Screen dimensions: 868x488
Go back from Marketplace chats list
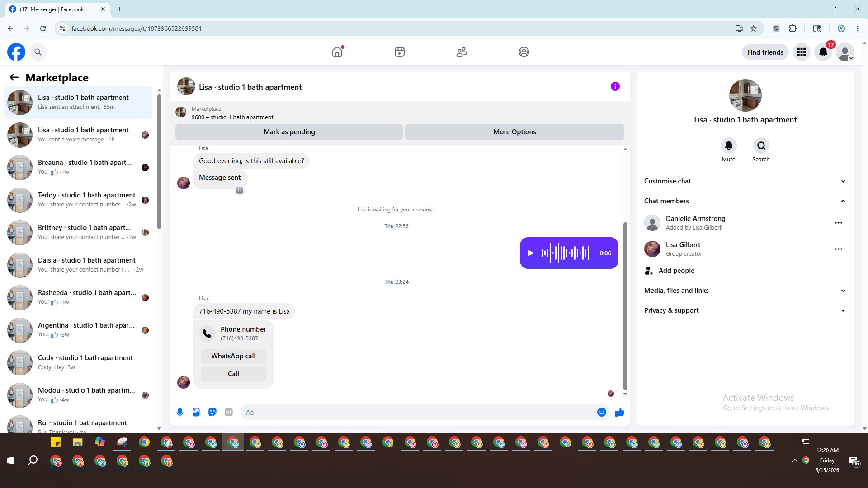tap(14, 78)
